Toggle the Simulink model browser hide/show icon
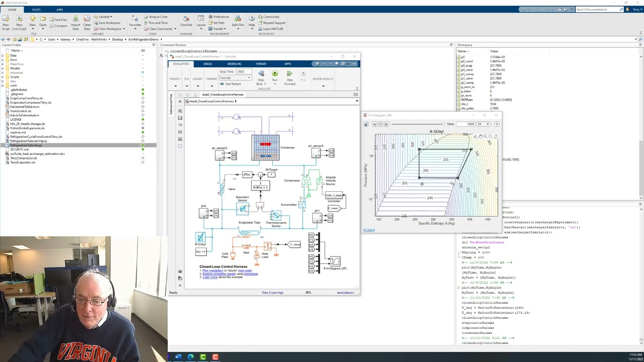 click(180, 286)
